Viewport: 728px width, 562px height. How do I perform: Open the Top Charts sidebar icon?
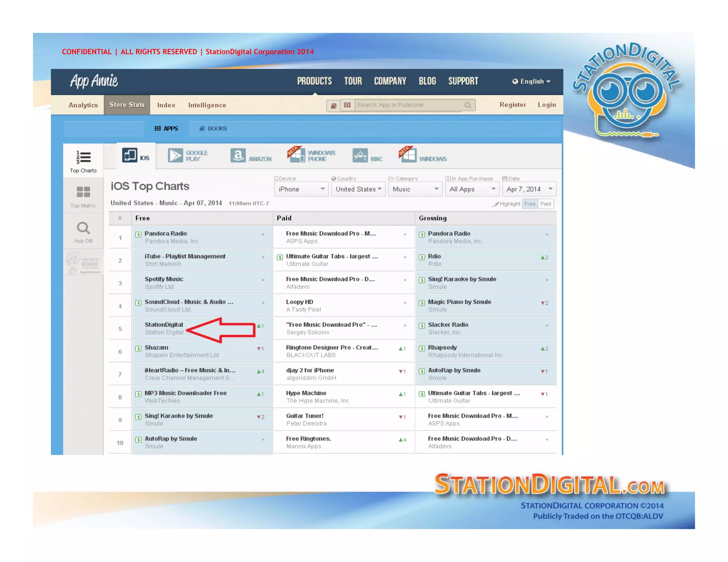(83, 157)
